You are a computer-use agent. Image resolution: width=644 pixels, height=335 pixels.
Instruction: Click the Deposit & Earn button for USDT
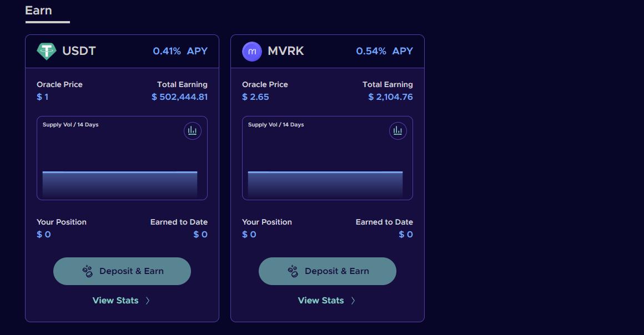[x=122, y=271]
